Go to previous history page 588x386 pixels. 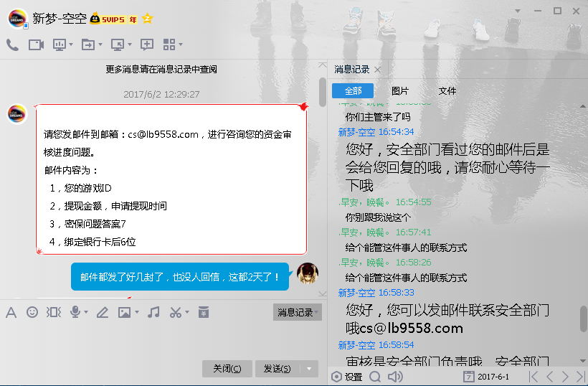pyautogui.click(x=550, y=377)
